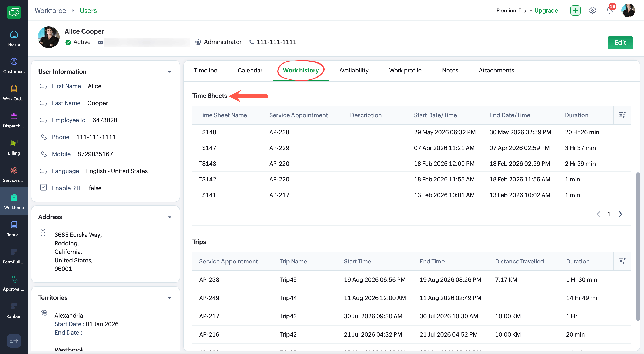644x354 pixels.
Task: Click the notifications bell icon
Action: coord(610,10)
